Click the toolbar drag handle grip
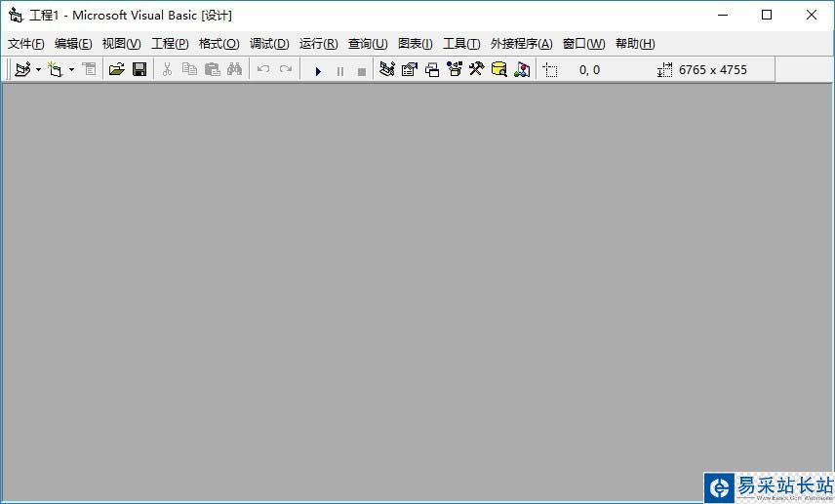Image resolution: width=835 pixels, height=504 pixels. [9, 70]
